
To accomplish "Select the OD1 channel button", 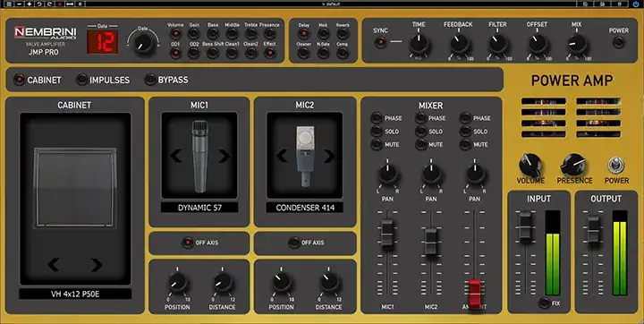I will click(176, 53).
